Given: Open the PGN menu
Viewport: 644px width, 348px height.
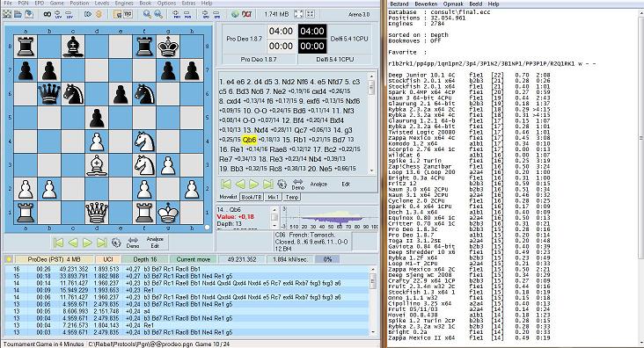Looking at the screenshot, I should tap(24, 3).
